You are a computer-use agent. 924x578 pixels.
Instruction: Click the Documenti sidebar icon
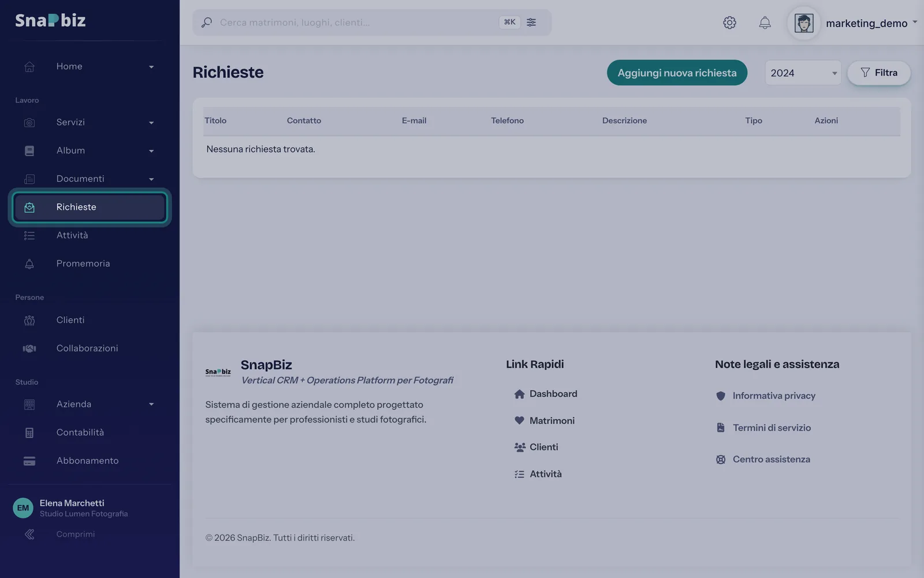pyautogui.click(x=29, y=179)
